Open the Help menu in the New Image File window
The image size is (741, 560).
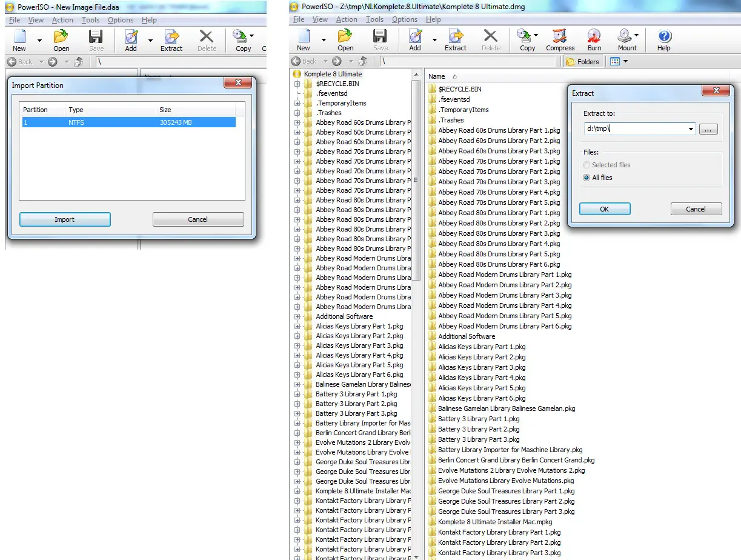(x=149, y=20)
